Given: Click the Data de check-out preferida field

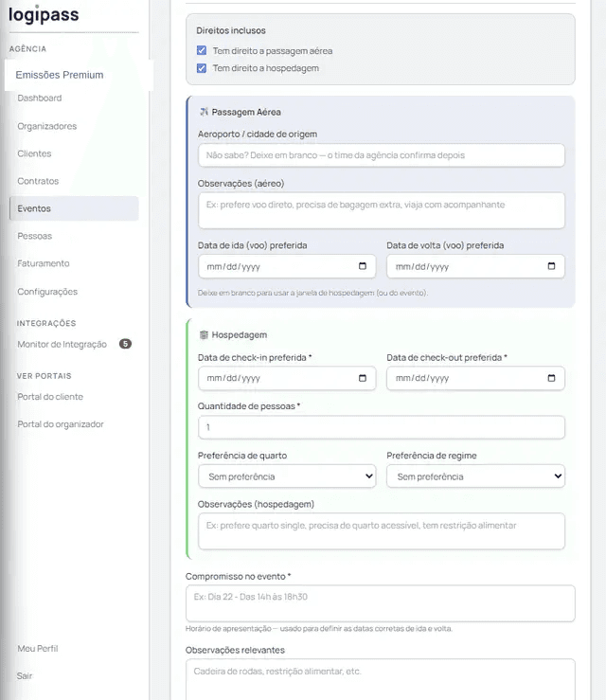Looking at the screenshot, I should 475,378.
